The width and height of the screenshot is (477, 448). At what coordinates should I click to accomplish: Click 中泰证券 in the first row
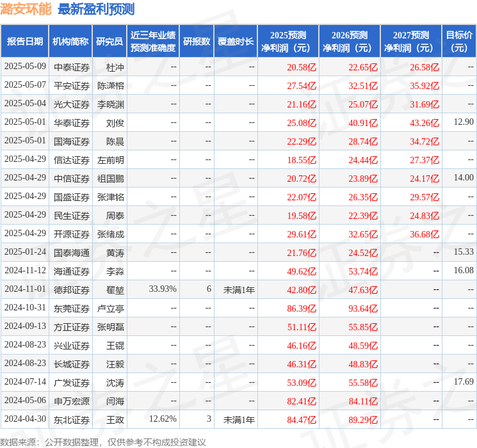pos(72,67)
